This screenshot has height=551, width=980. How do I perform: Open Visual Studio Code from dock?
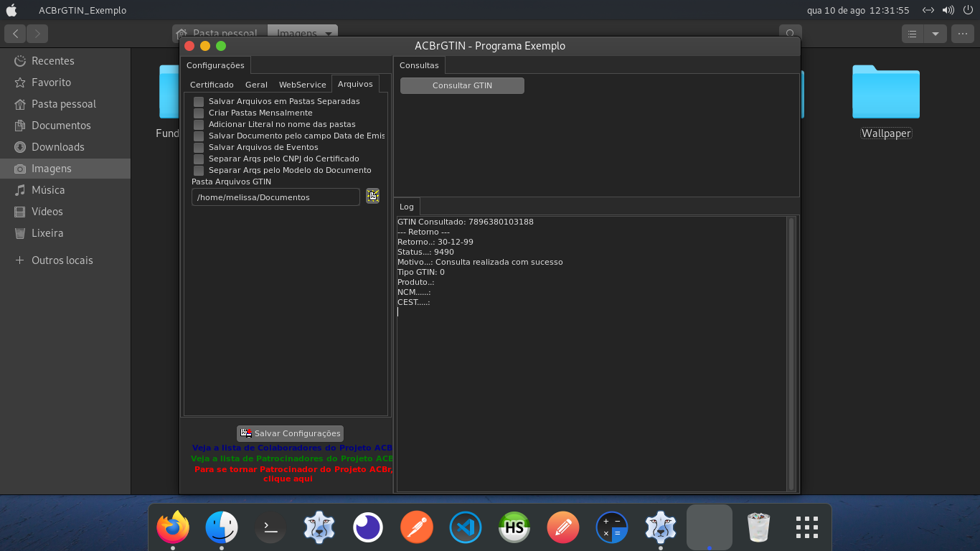pos(466,528)
